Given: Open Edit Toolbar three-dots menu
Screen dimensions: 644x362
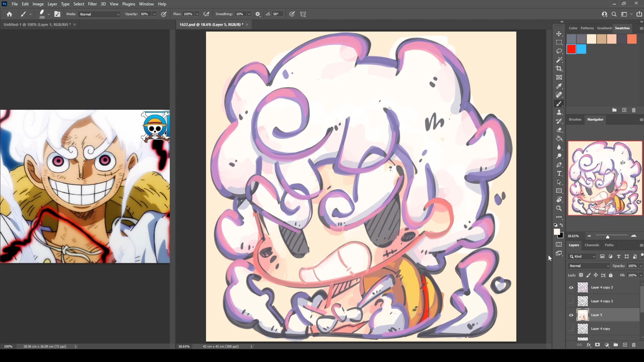Looking at the screenshot, I should click(559, 217).
